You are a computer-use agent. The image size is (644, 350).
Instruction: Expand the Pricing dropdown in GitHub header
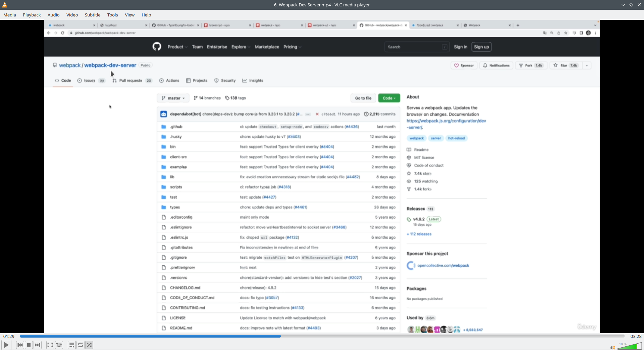292,47
